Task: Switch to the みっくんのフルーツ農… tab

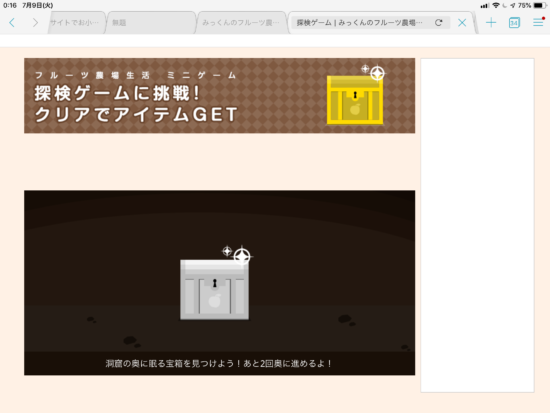Action: (241, 23)
